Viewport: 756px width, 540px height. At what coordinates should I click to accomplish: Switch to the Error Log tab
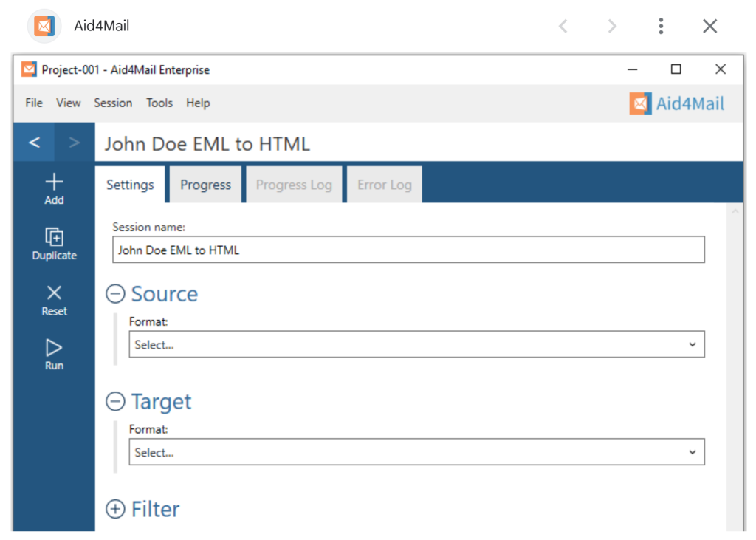click(x=384, y=185)
